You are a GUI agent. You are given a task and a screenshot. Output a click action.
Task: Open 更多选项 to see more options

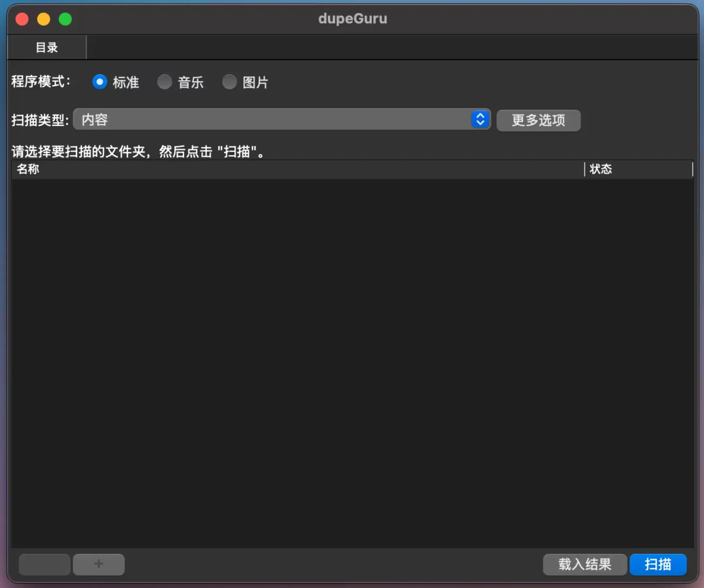pyautogui.click(x=538, y=120)
